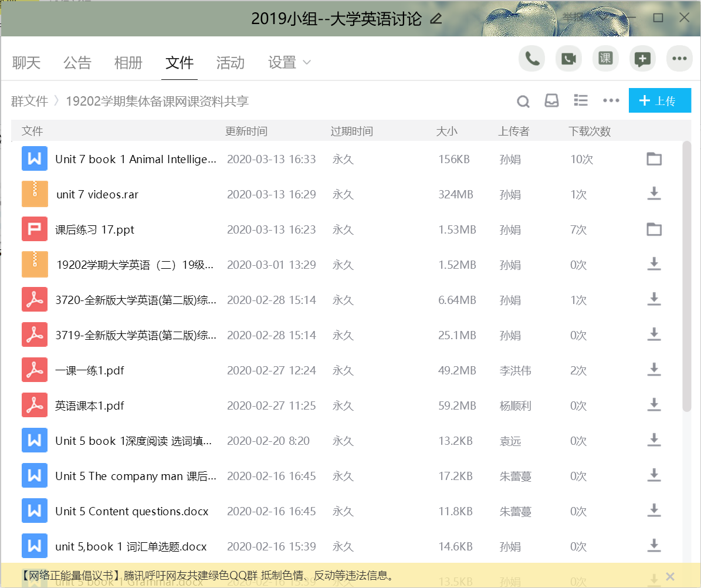
Task: Download unit 7 videos.rar file
Action: click(x=654, y=194)
